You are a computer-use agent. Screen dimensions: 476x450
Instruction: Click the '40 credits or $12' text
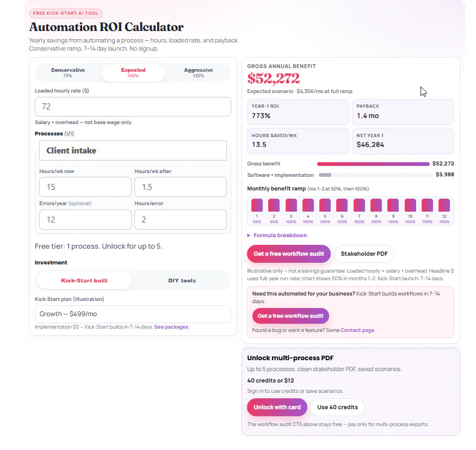tap(270, 380)
